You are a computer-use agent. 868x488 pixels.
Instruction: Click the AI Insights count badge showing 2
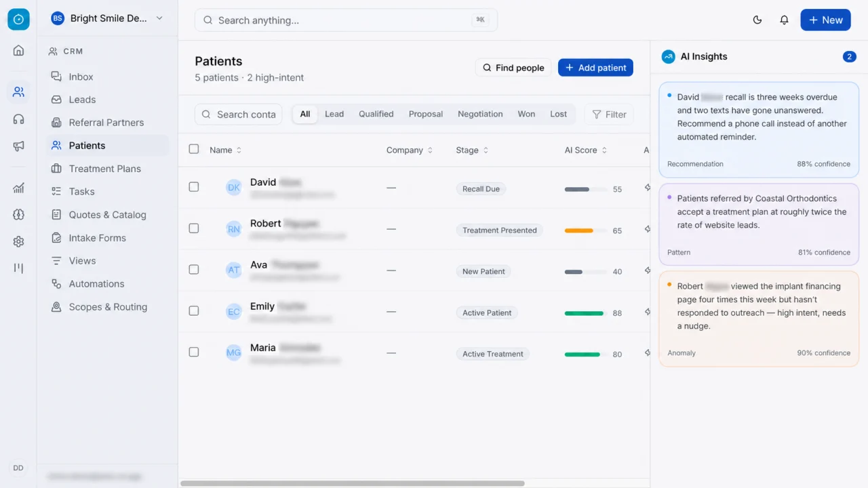[849, 56]
